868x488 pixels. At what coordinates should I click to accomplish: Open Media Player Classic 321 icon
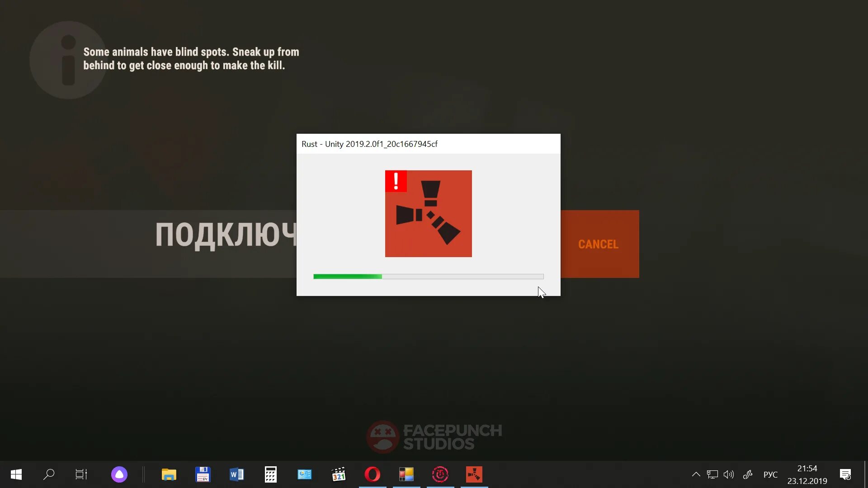(338, 474)
